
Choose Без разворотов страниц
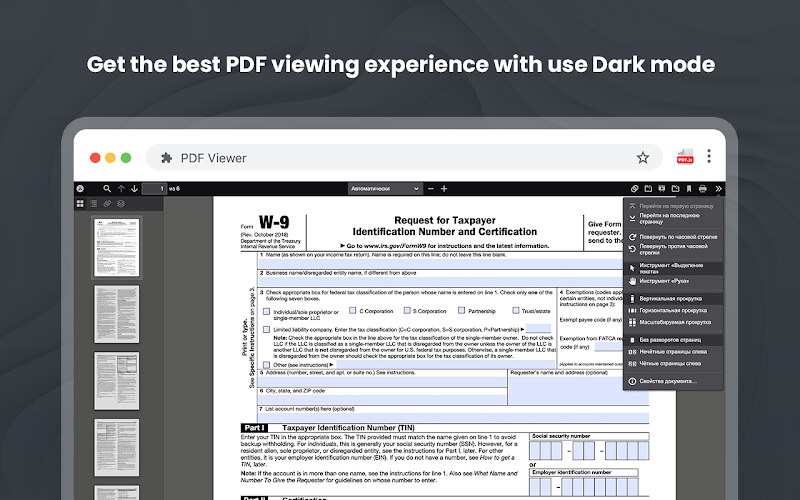[673, 340]
